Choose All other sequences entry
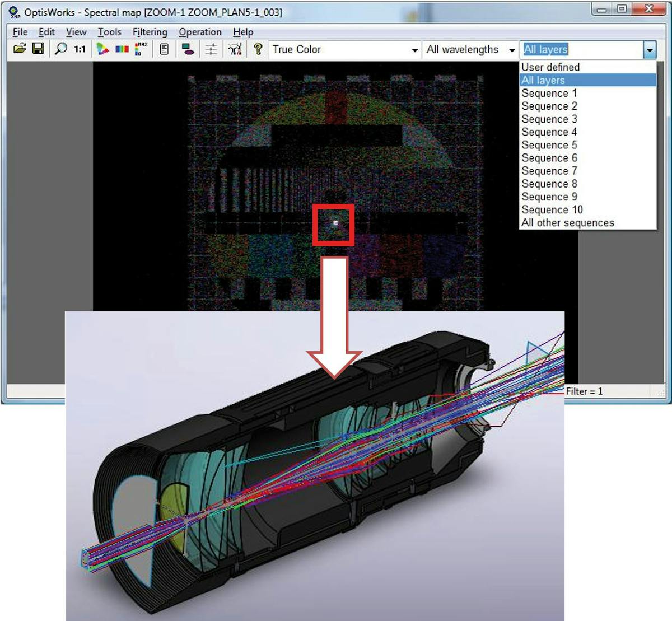The height and width of the screenshot is (621, 672). click(568, 222)
